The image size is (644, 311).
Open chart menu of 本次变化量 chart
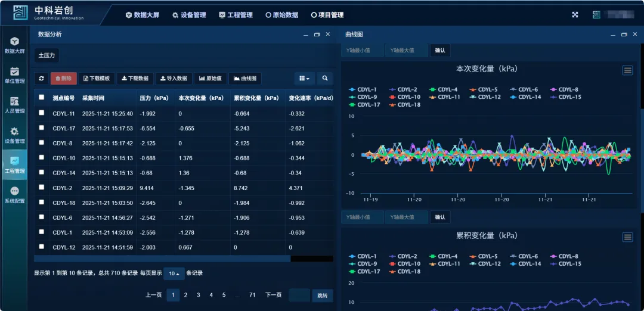[627, 70]
